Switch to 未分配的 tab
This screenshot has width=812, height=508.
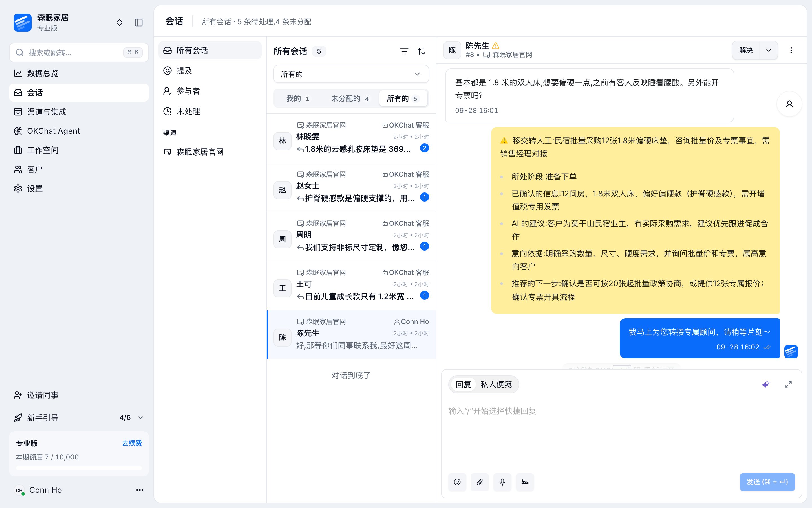350,98
